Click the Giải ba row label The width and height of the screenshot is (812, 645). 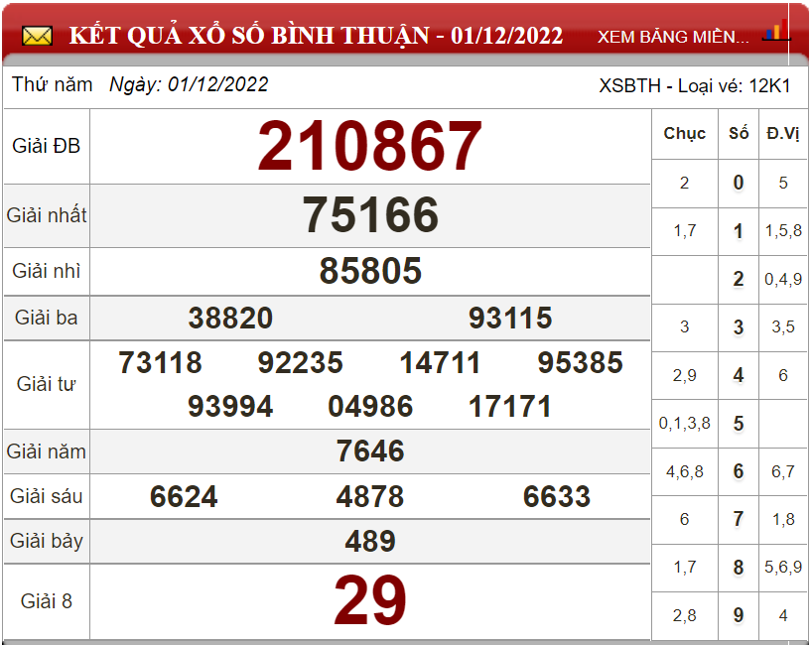click(x=46, y=318)
